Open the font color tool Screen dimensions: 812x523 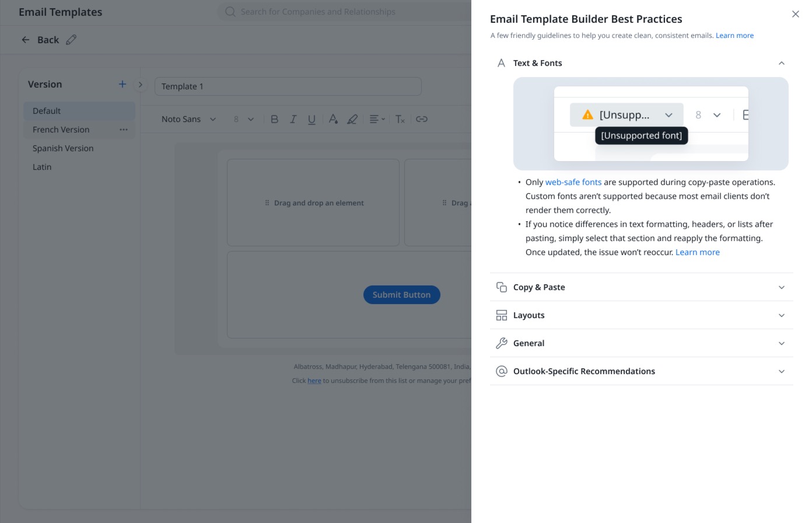pyautogui.click(x=333, y=119)
